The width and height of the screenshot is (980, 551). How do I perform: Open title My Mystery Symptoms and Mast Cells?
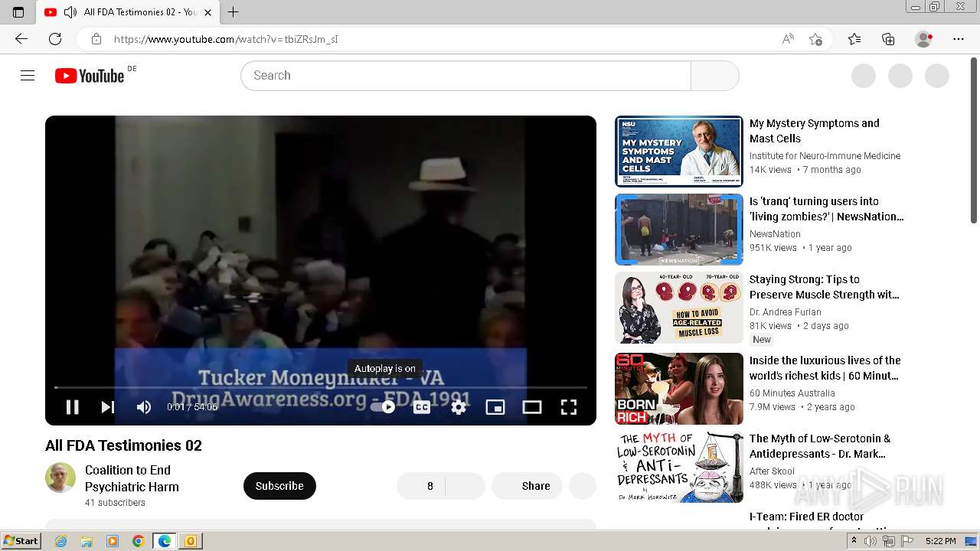tap(815, 131)
